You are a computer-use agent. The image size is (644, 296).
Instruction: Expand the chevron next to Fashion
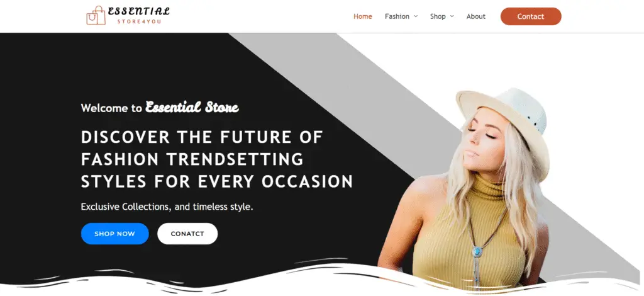click(416, 16)
